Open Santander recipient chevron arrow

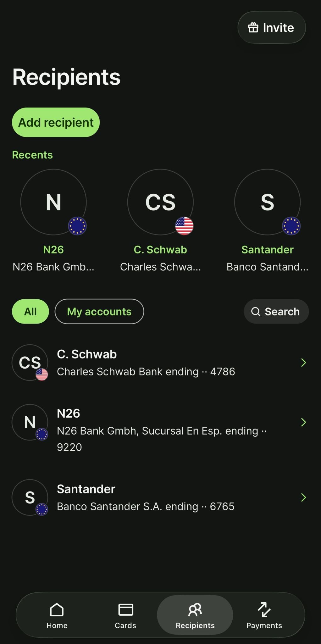[303, 497]
